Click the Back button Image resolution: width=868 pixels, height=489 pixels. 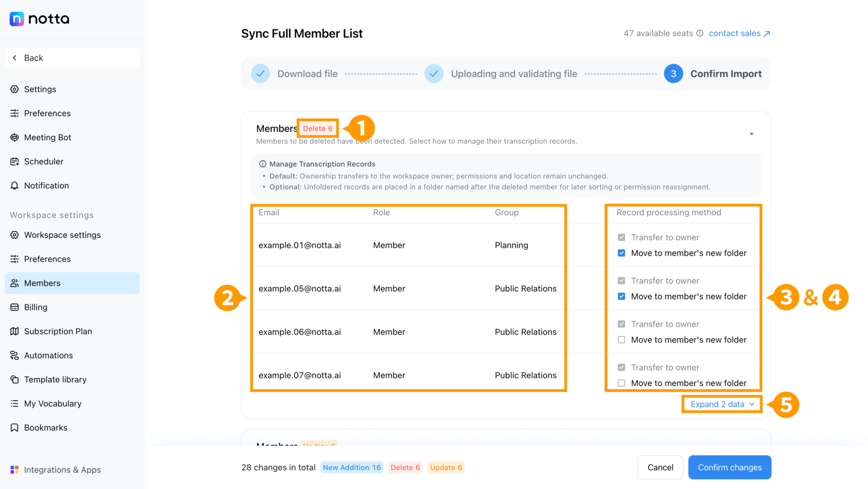[x=72, y=58]
